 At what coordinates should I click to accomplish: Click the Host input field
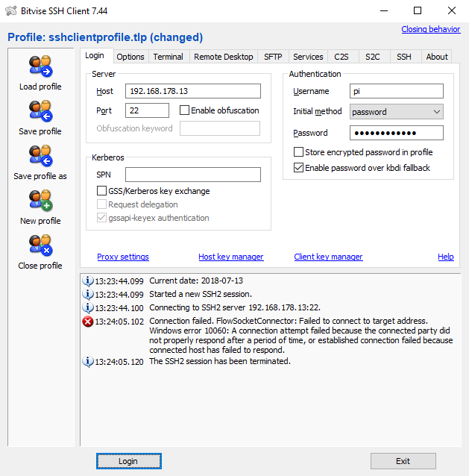pyautogui.click(x=193, y=91)
